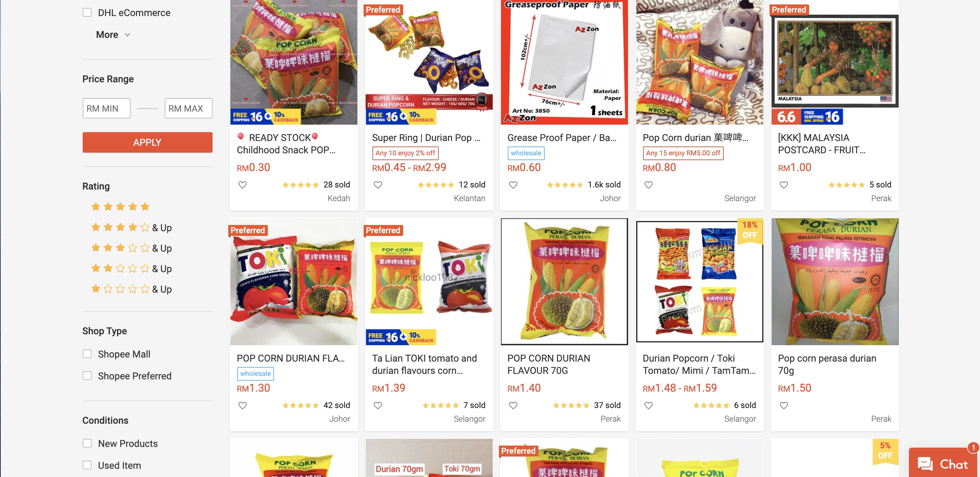Select the five-star rating filter

(x=120, y=207)
